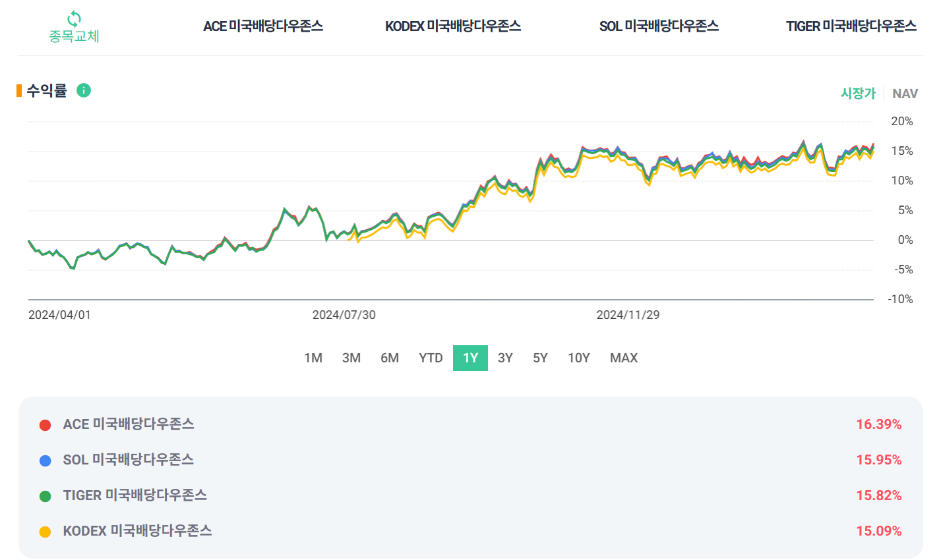Select SOL 미국배당다우존스 header
This screenshot has height=560, width=939.
[x=659, y=26]
